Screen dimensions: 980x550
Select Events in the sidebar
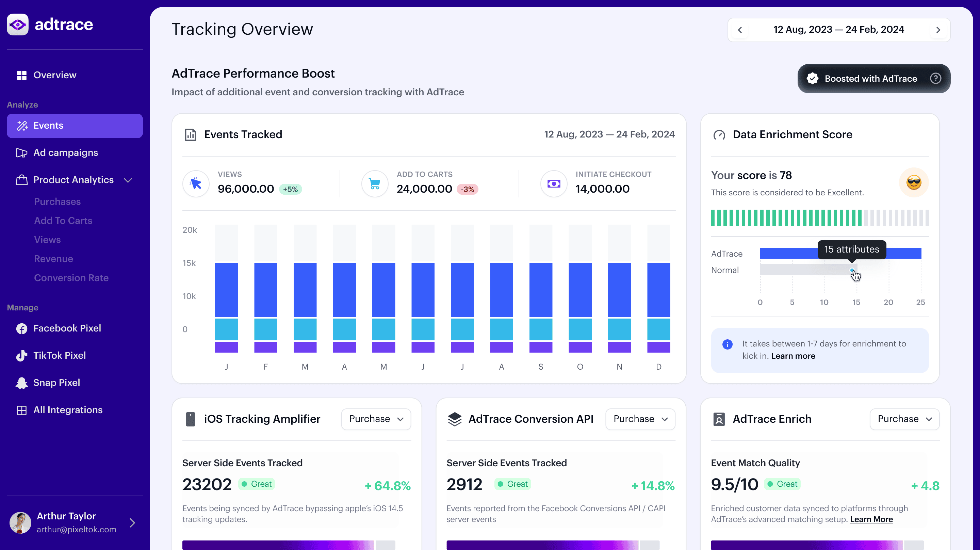pos(75,126)
